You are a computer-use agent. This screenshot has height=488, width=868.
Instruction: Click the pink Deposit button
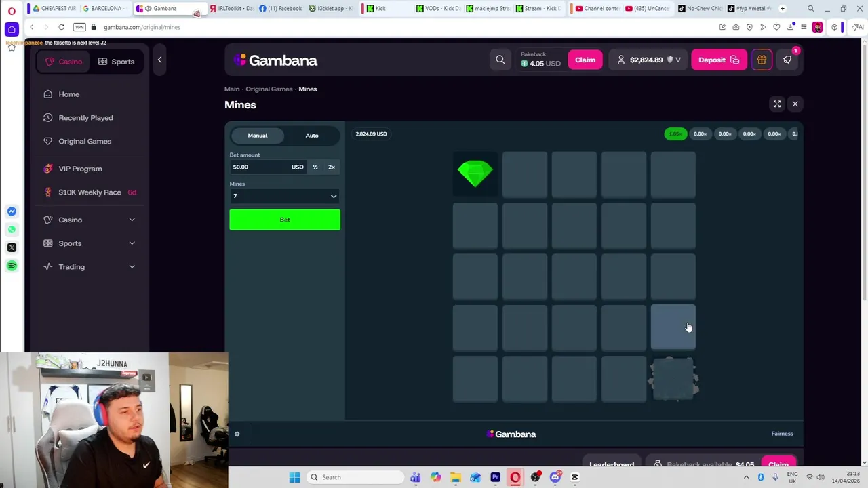(719, 60)
